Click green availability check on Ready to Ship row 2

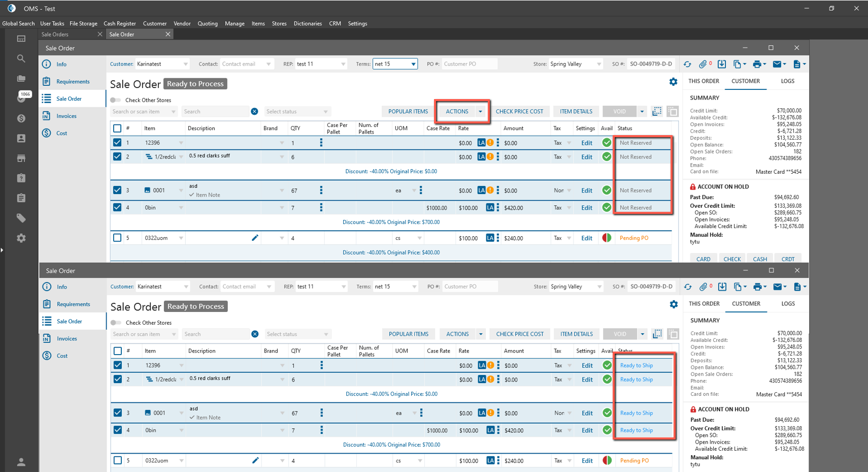[x=607, y=380]
